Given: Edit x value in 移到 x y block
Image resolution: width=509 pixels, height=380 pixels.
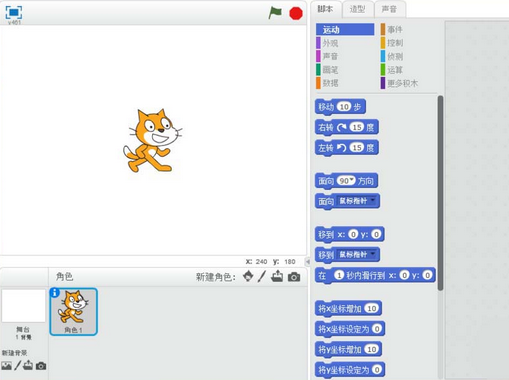Looking at the screenshot, I should click(x=353, y=234).
